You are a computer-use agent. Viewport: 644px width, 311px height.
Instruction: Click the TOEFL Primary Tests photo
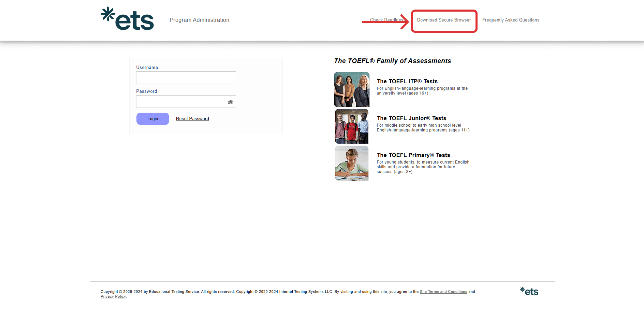click(x=352, y=163)
